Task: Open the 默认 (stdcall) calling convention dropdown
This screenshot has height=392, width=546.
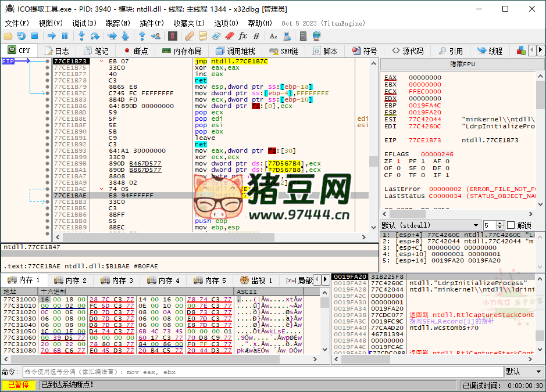Action: 436,225
